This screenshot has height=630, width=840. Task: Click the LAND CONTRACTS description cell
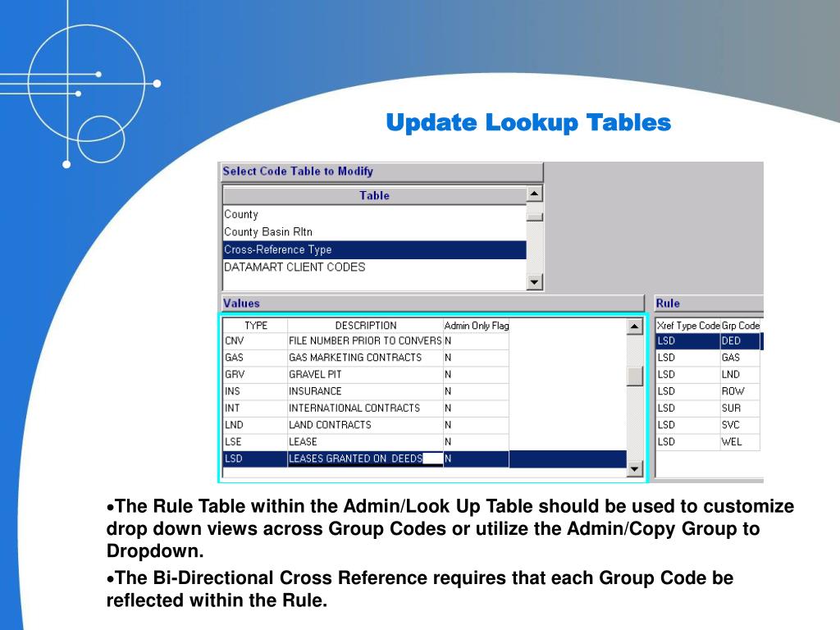point(365,425)
